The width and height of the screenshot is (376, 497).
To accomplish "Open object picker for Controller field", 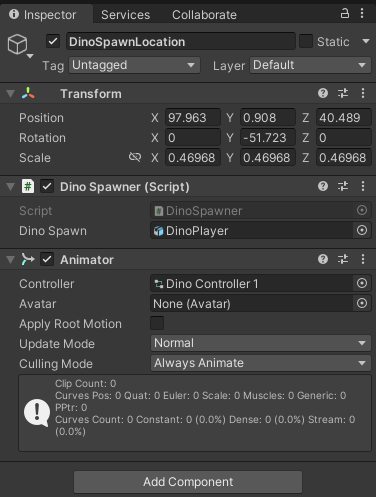I will [x=362, y=283].
